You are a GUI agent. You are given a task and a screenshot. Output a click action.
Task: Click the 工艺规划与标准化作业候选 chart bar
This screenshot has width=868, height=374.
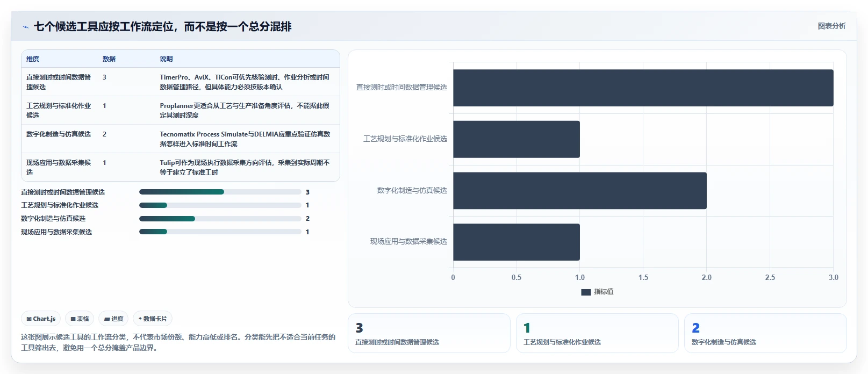pyautogui.click(x=517, y=139)
